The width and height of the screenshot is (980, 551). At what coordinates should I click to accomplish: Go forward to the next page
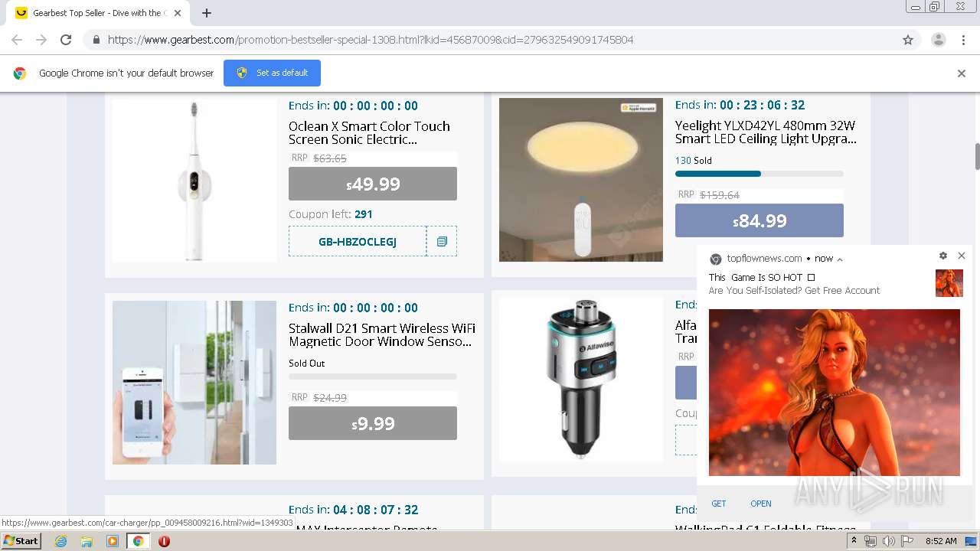pos(41,40)
